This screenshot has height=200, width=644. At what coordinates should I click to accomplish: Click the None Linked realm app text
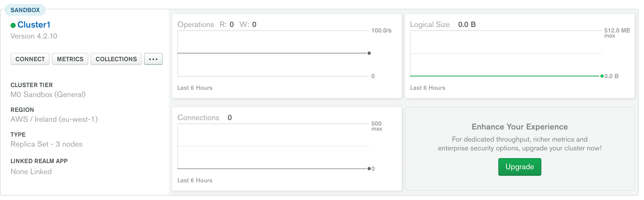(x=31, y=171)
